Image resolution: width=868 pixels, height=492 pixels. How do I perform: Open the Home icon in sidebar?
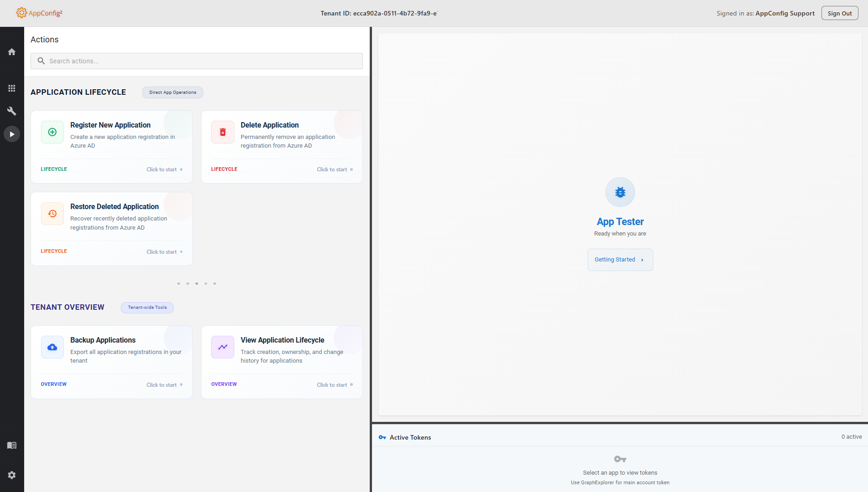coord(12,52)
